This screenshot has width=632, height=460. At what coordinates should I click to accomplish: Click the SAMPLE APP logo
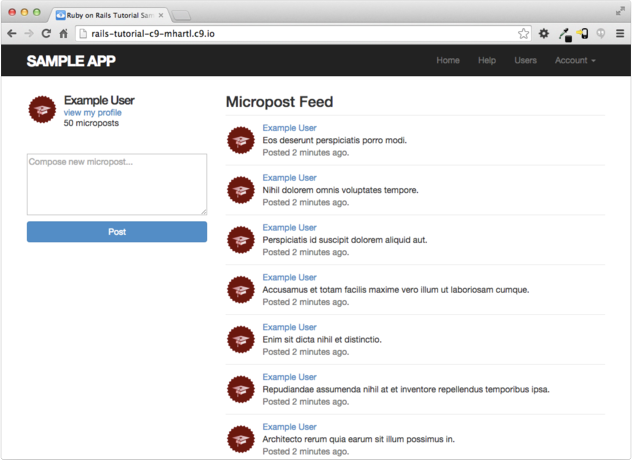click(x=71, y=61)
